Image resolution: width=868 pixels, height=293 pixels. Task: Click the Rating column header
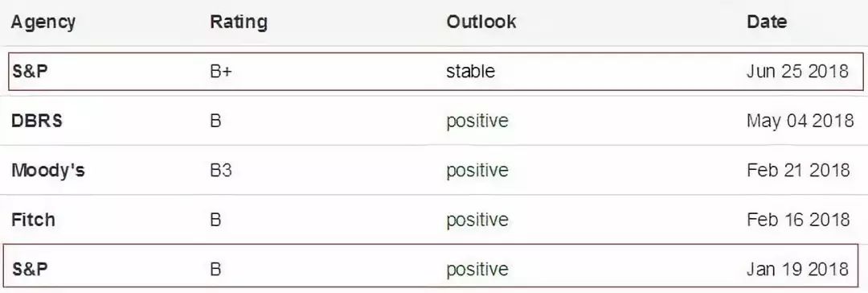pos(239,23)
